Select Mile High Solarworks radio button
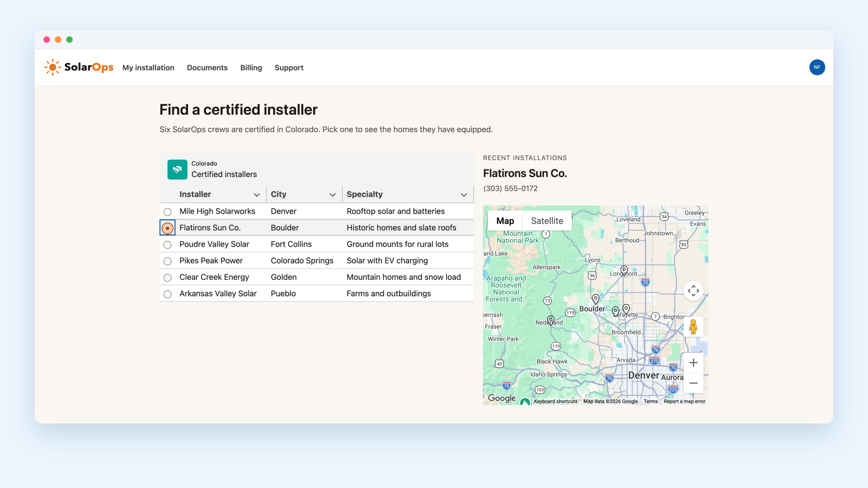The width and height of the screenshot is (868, 488). [167, 212]
